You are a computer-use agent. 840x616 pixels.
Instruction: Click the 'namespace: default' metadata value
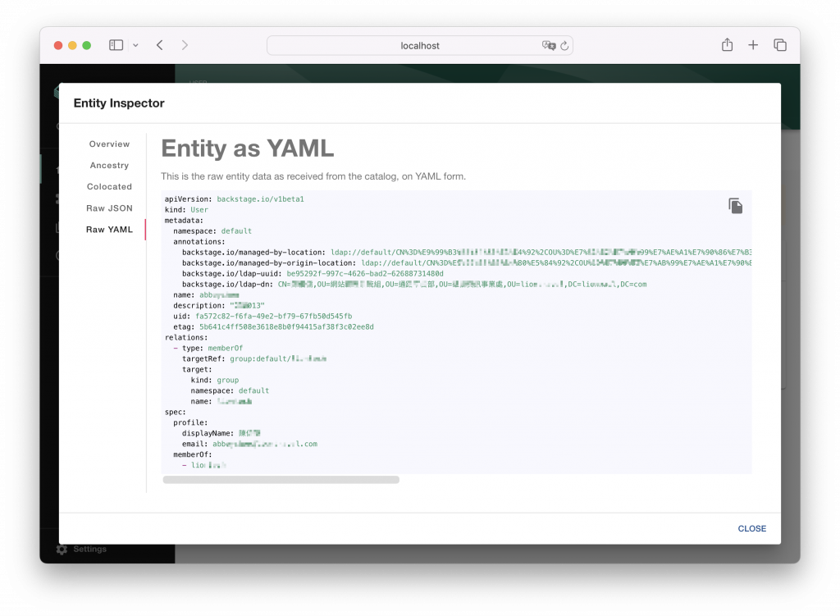(236, 231)
